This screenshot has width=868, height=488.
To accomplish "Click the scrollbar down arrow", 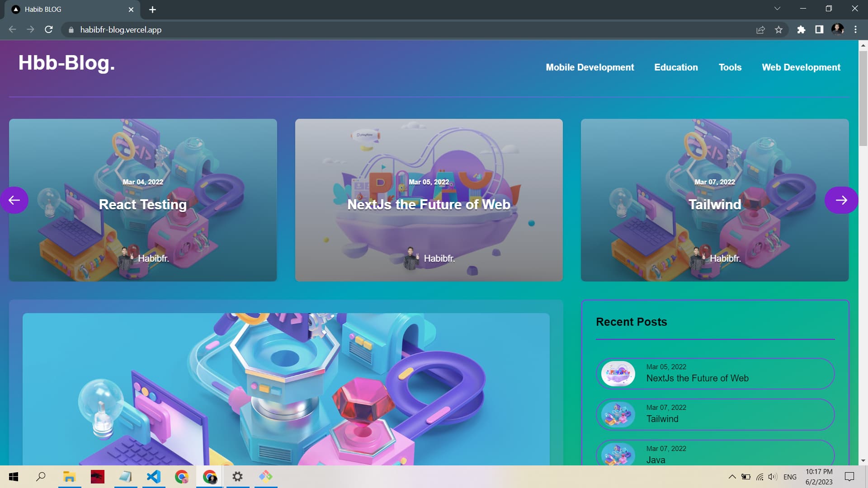I will pos(863,460).
